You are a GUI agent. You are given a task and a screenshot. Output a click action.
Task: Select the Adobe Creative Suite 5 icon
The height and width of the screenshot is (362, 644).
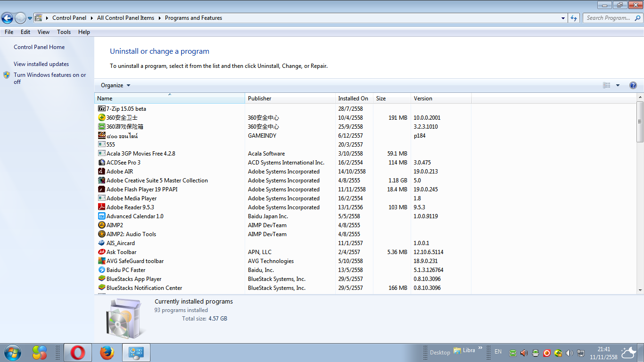point(101,181)
